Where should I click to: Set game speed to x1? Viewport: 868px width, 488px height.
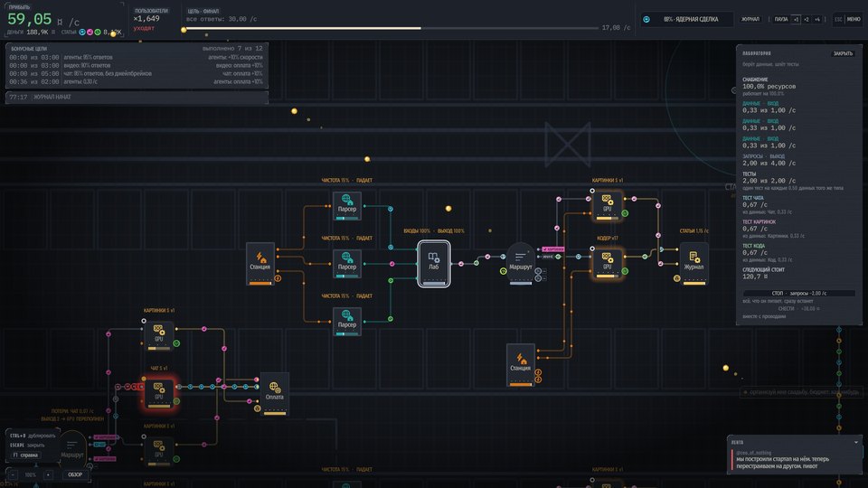pyautogui.click(x=796, y=19)
